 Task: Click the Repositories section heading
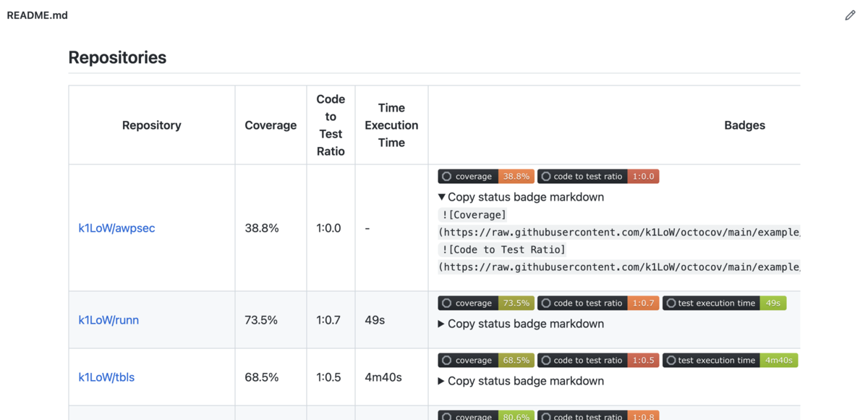[117, 58]
